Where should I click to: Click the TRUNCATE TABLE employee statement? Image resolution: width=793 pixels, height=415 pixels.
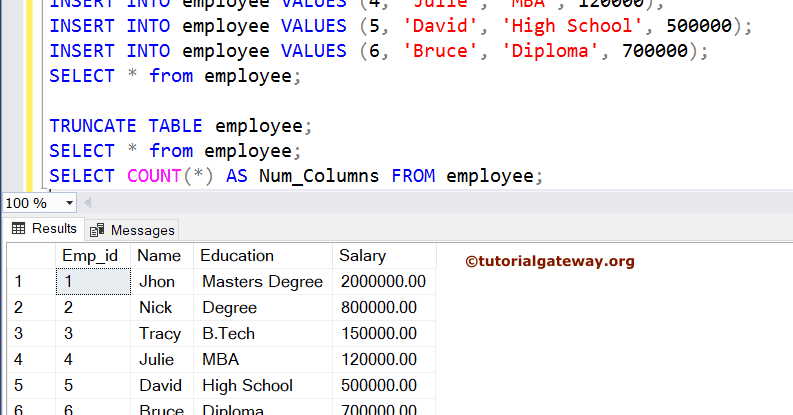[x=181, y=126]
